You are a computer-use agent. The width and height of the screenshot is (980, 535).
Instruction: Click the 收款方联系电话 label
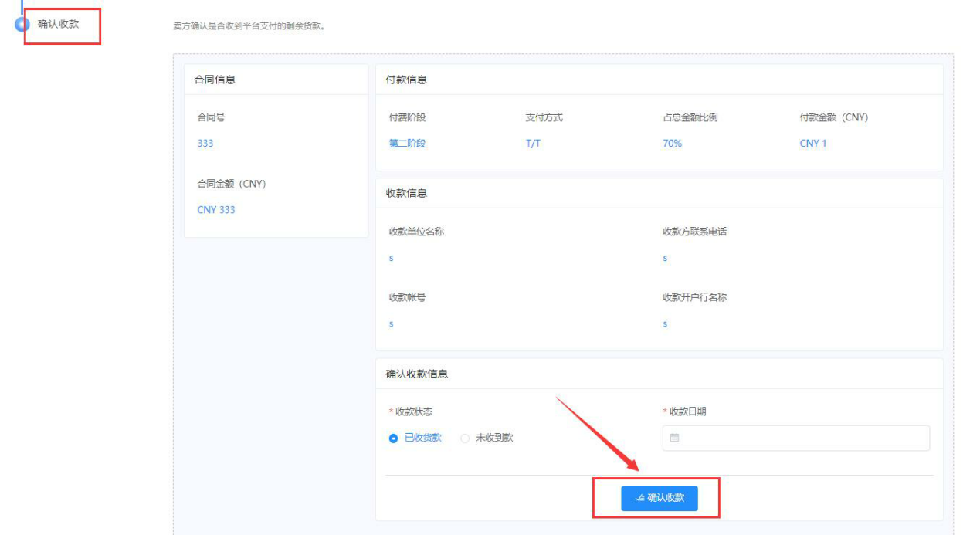[694, 232]
